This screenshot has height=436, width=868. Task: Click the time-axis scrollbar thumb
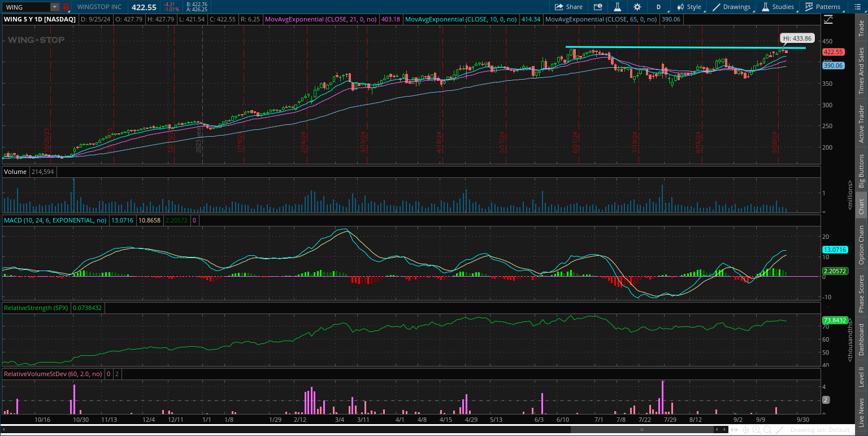[x=643, y=430]
